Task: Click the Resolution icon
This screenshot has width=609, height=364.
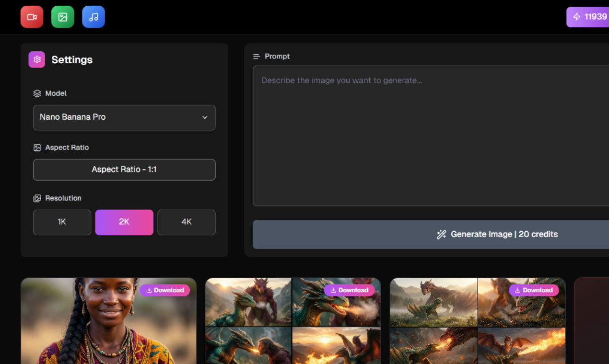Action: [x=37, y=198]
